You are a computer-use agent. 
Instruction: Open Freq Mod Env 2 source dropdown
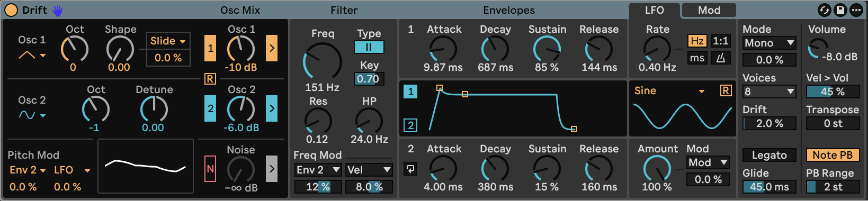318,170
